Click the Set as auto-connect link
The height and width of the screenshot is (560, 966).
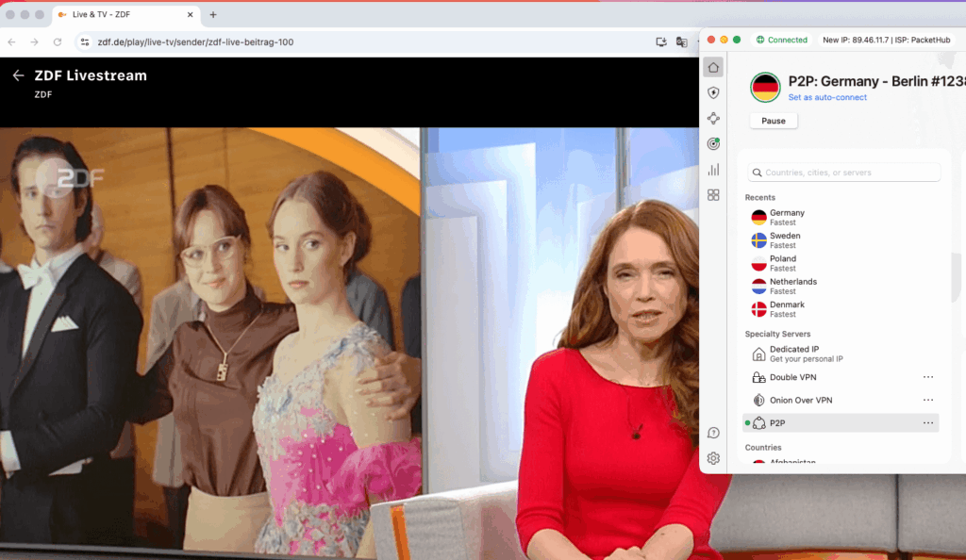[826, 97]
